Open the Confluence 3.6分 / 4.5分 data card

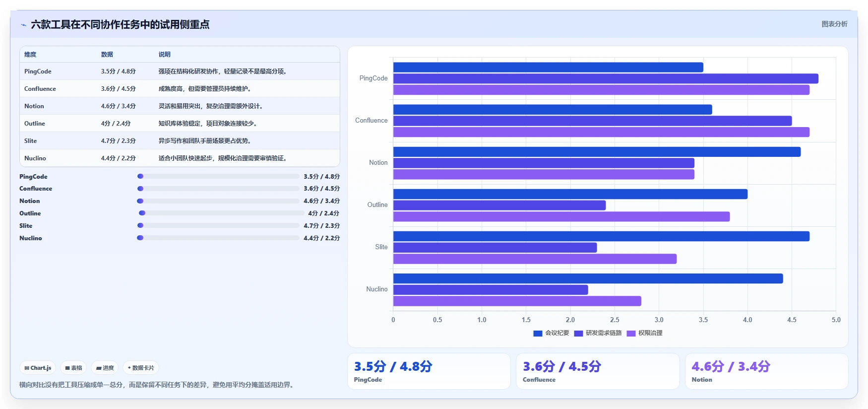point(598,371)
